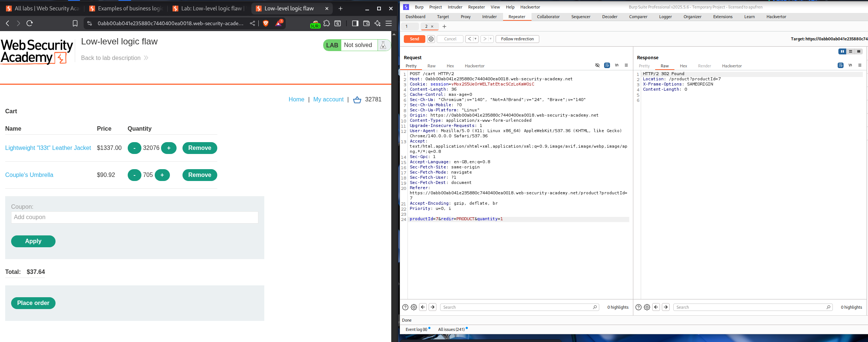Increase Leather Jacket quantity with plus
This screenshot has height=342, width=868.
point(169,148)
